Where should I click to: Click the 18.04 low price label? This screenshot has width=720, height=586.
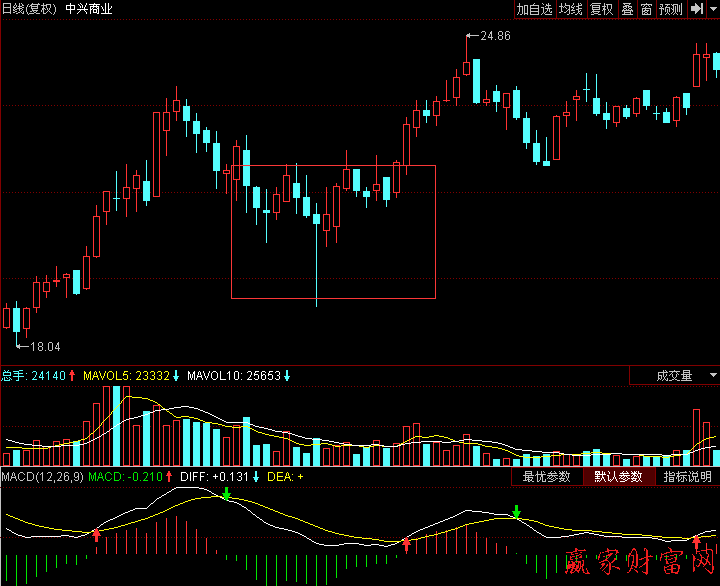45,347
